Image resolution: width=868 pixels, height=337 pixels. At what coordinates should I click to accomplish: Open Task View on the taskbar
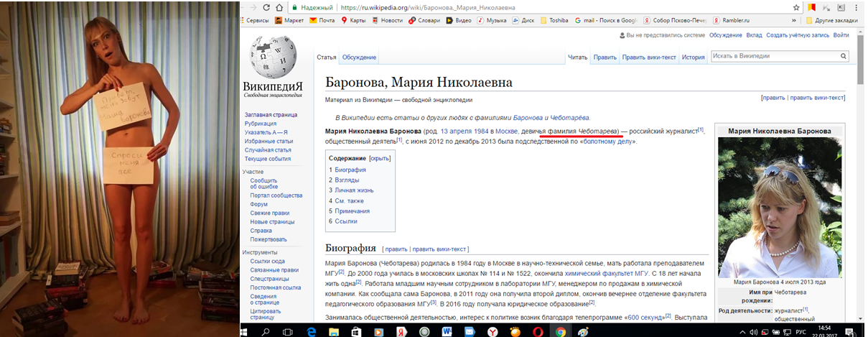pyautogui.click(x=287, y=331)
